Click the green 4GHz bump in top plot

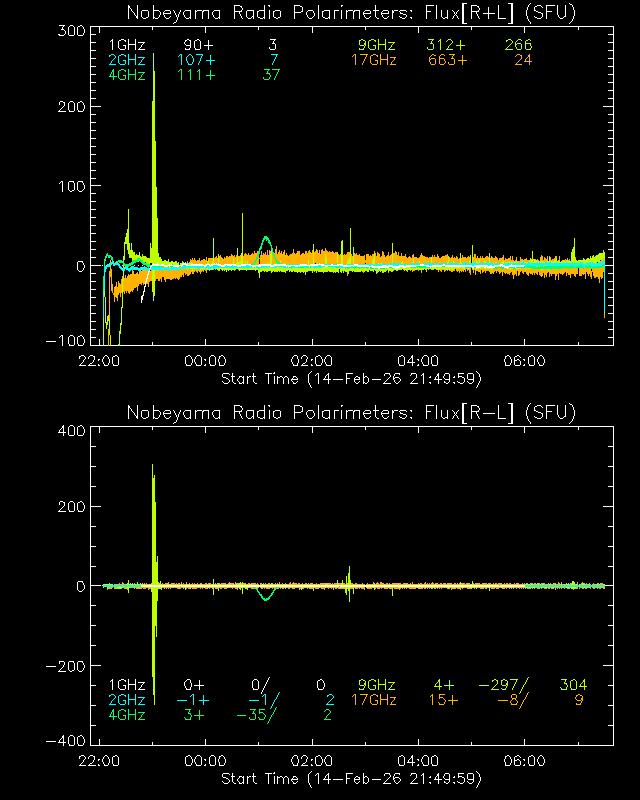coord(265,242)
